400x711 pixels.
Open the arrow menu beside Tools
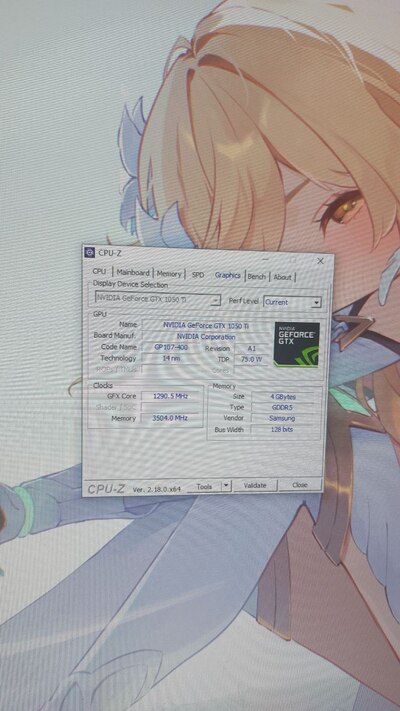(226, 486)
